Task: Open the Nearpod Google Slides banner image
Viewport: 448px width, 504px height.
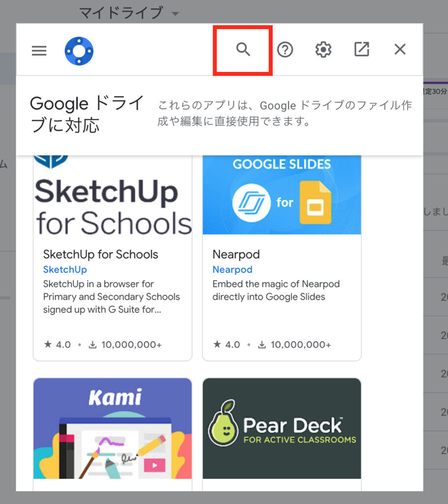Action: click(282, 195)
